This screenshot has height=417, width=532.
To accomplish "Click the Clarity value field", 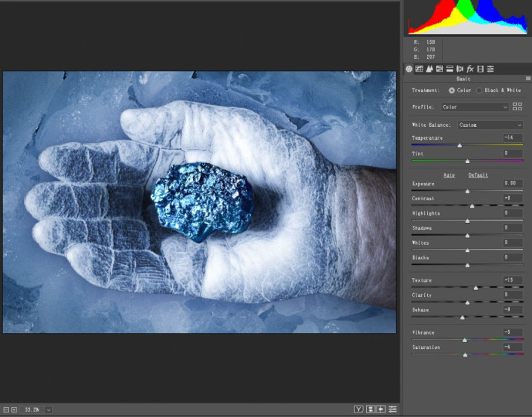I will tap(512, 295).
